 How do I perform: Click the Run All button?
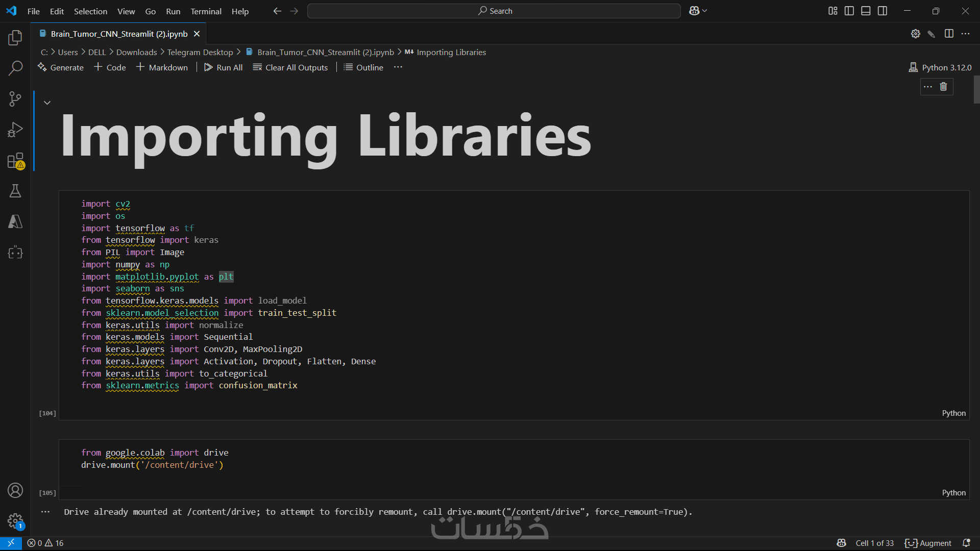(x=223, y=67)
